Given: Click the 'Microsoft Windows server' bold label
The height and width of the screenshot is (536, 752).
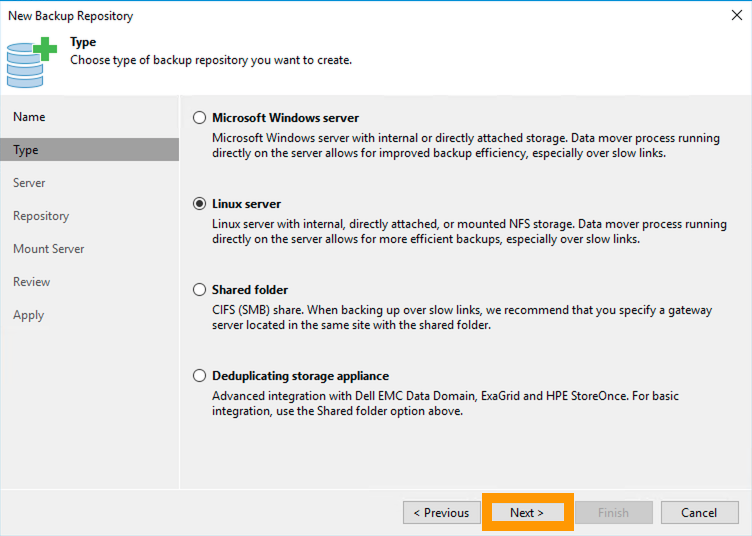Looking at the screenshot, I should tap(285, 118).
